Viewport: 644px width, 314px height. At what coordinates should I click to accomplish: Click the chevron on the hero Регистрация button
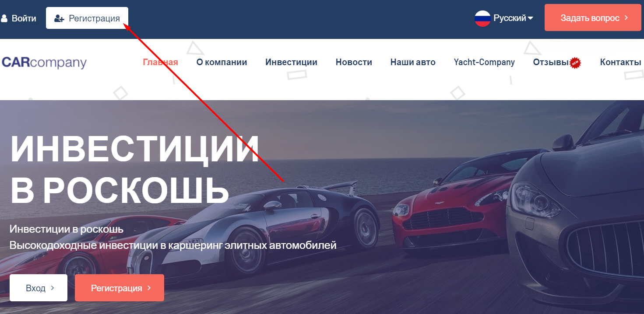(149, 288)
